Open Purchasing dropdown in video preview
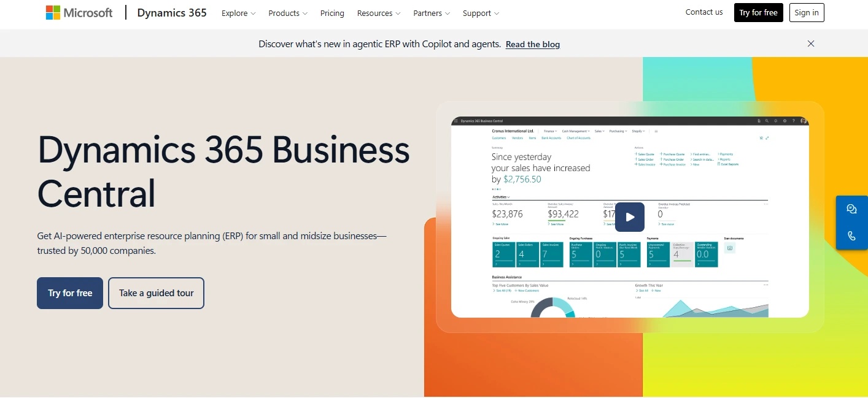 [x=618, y=131]
